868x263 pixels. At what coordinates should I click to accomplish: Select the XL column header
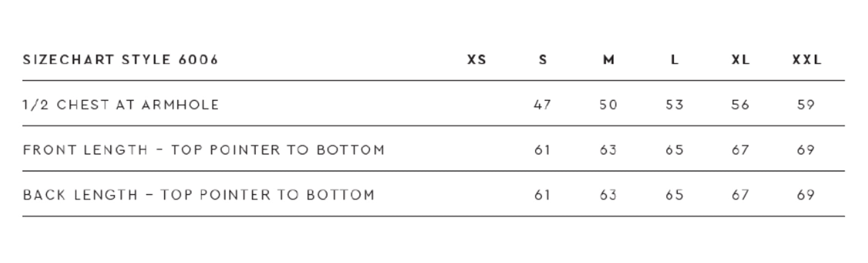point(740,60)
